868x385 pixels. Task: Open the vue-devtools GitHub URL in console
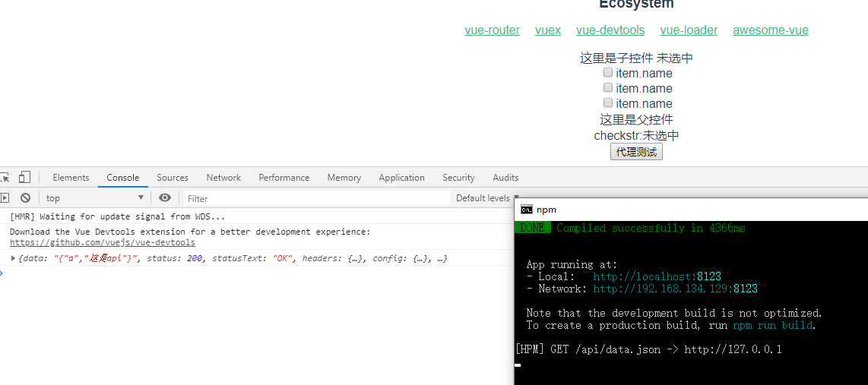102,243
